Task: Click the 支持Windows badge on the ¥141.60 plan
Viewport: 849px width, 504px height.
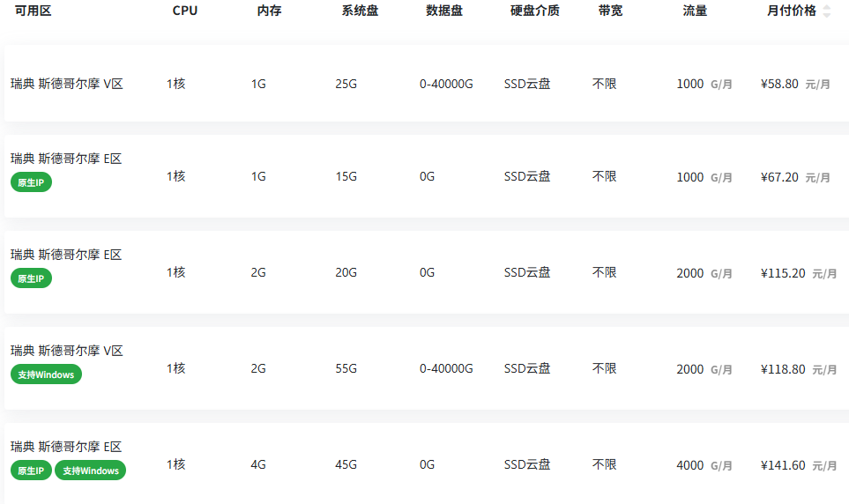Action: click(91, 471)
